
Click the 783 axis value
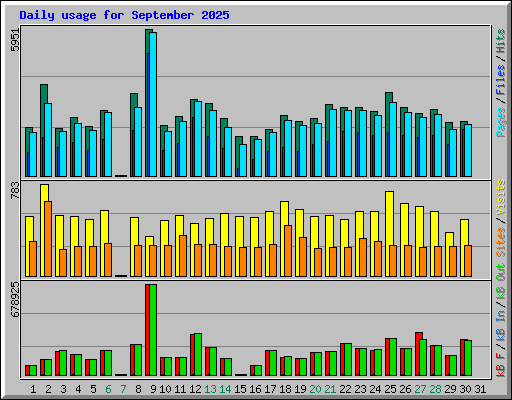pos(15,191)
